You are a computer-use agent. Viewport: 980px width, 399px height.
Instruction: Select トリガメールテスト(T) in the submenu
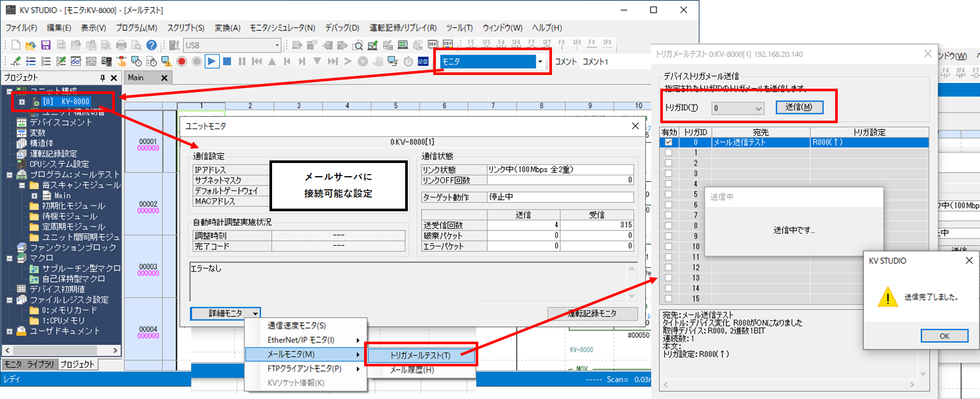point(420,355)
